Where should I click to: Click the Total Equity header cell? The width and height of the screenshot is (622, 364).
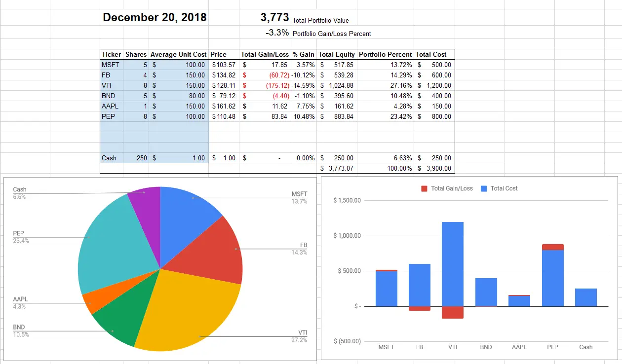click(337, 54)
